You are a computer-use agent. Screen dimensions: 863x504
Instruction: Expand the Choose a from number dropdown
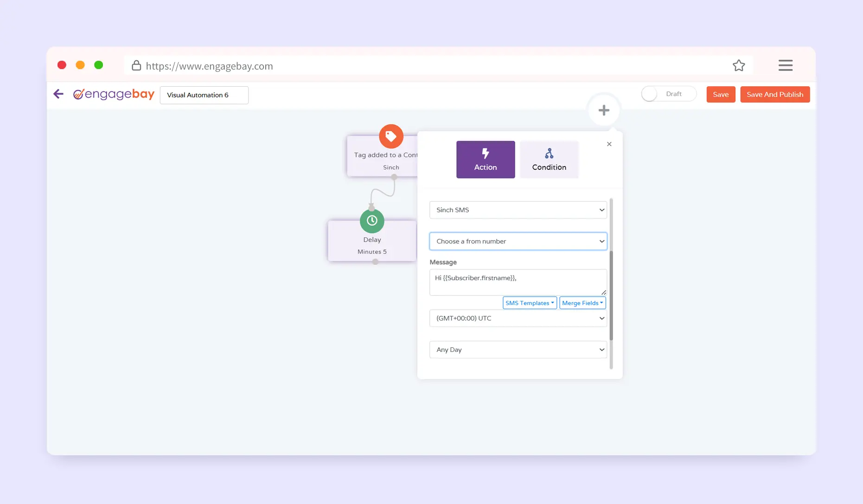click(518, 241)
